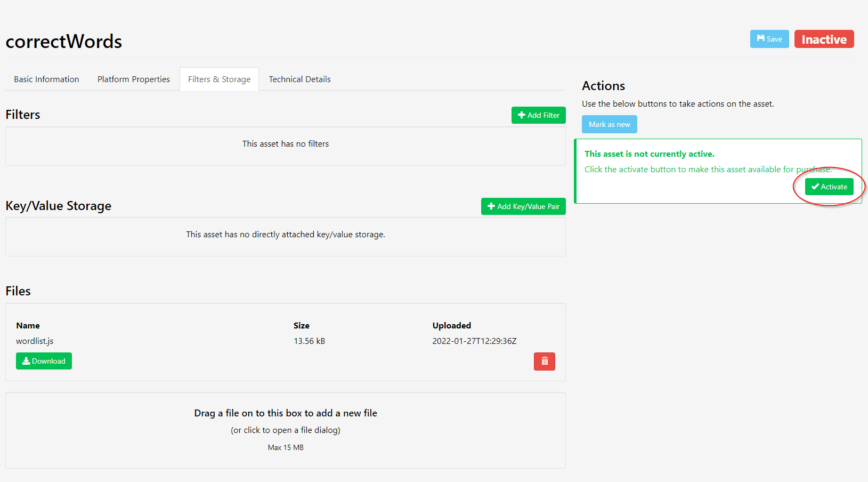Click the uploaded timestamp 2022-01-27T12:29:36Z
The height and width of the screenshot is (482, 868).
click(x=474, y=341)
